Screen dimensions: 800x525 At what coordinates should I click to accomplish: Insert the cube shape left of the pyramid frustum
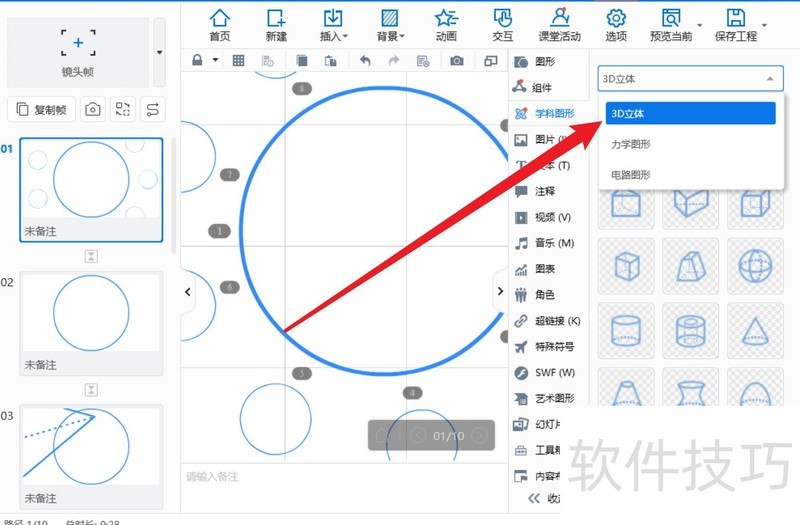click(626, 266)
